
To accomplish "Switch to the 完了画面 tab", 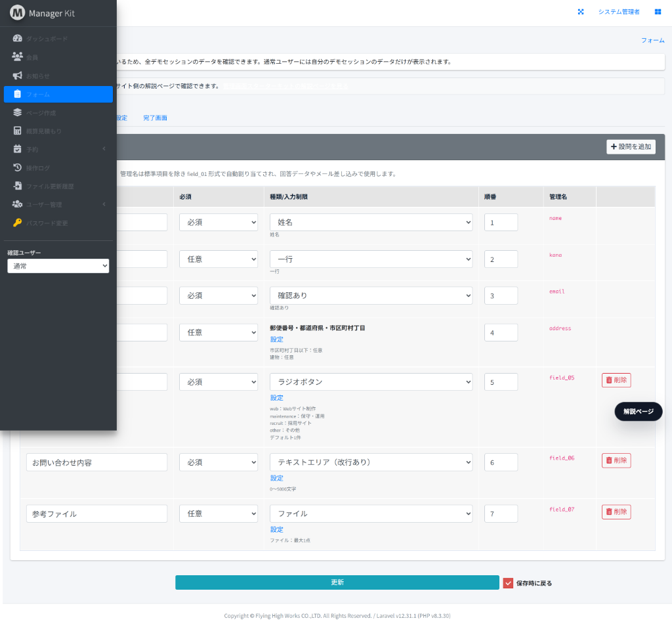I will pyautogui.click(x=155, y=118).
